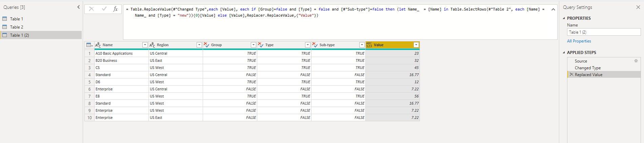644x143 pixels.
Task: Click the fx function icon
Action: coord(115,9)
